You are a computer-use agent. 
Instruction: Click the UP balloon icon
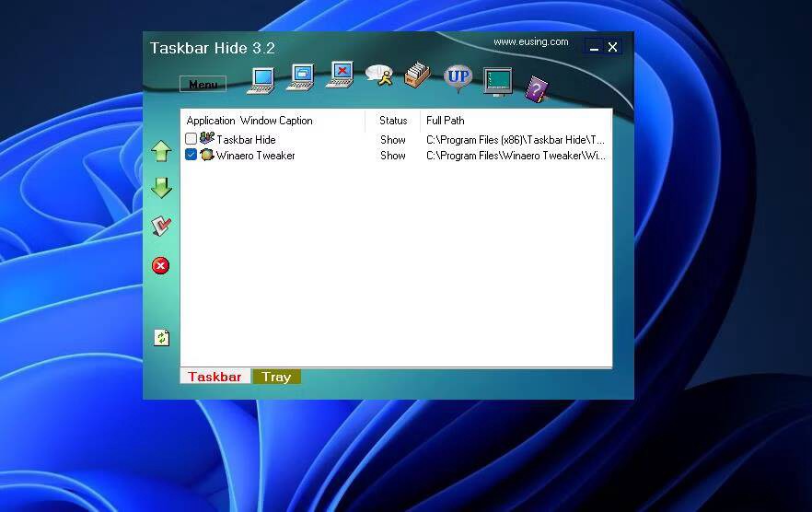pyautogui.click(x=458, y=78)
